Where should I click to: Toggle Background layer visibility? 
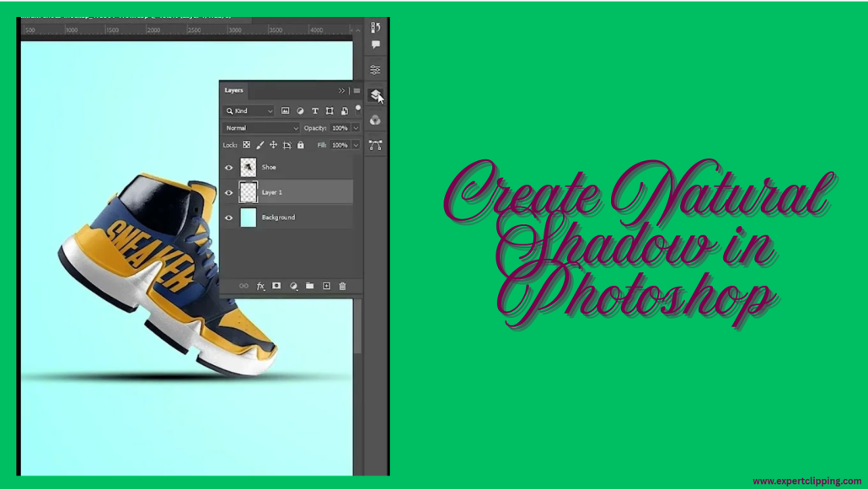[228, 218]
